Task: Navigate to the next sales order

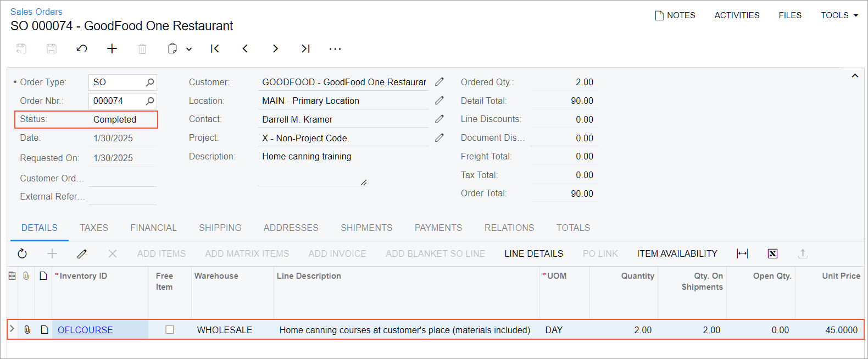Action: click(x=275, y=49)
